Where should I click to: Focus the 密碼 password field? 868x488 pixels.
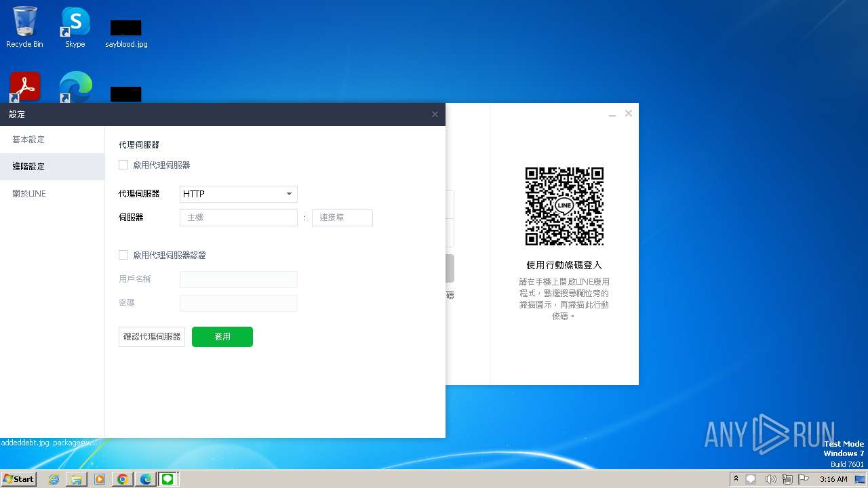[239, 303]
